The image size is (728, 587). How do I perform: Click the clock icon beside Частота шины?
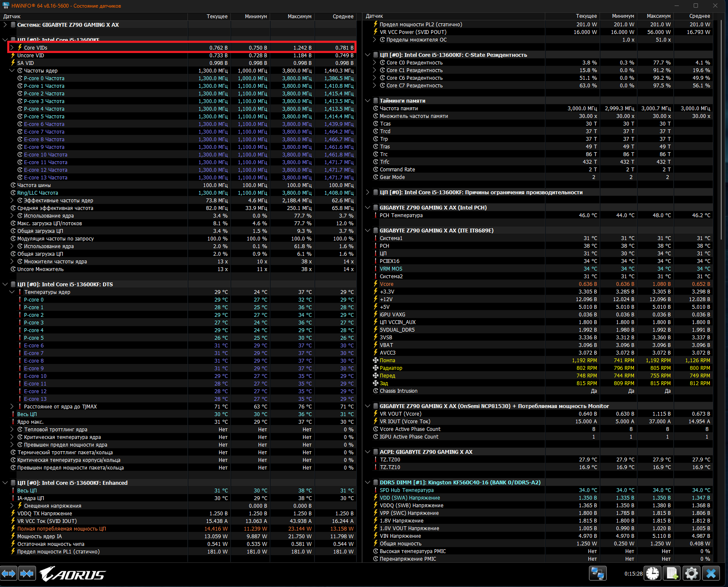13,185
